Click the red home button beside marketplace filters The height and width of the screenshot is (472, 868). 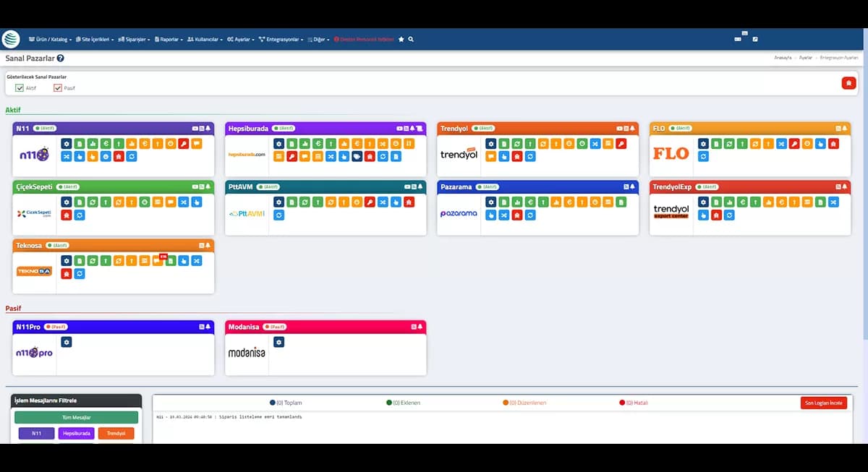tap(848, 83)
